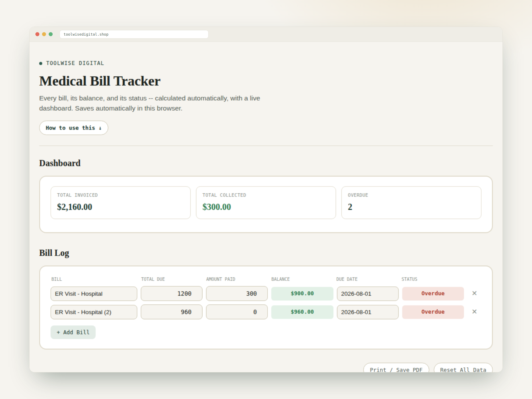532x399 pixels.
Task: Click the Medical Bill Tracker heading
Action: (100, 81)
